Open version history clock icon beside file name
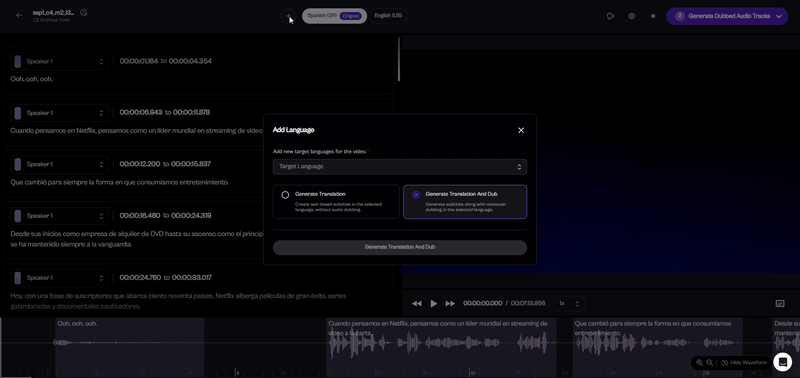Image resolution: width=800 pixels, height=378 pixels. [x=84, y=12]
